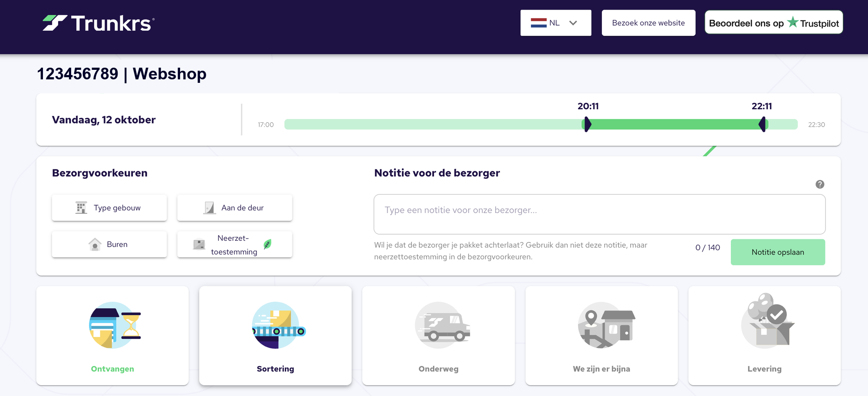
Task: Click the green Trustpilot star icon
Action: coord(792,22)
